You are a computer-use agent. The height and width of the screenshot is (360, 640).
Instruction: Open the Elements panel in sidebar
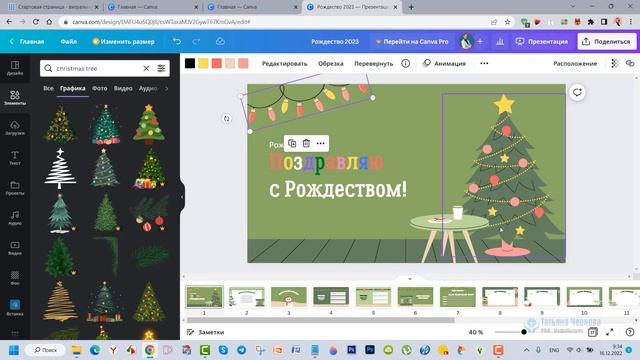pyautogui.click(x=15, y=98)
